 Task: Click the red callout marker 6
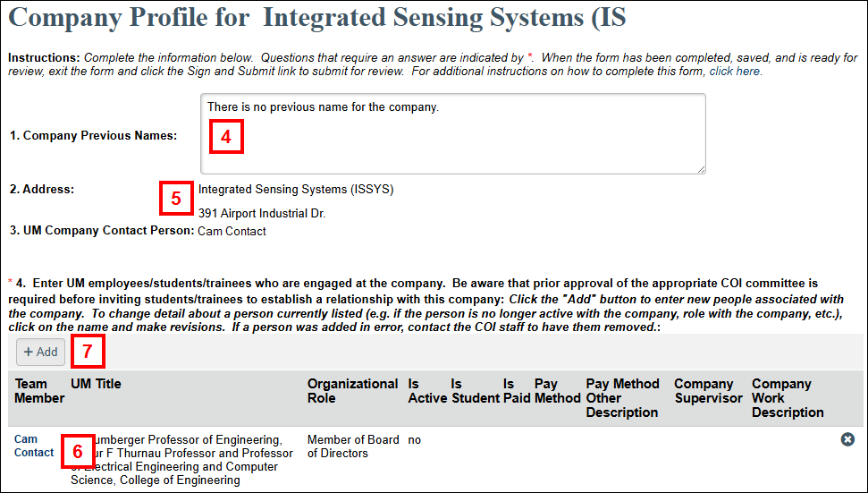pyautogui.click(x=78, y=452)
